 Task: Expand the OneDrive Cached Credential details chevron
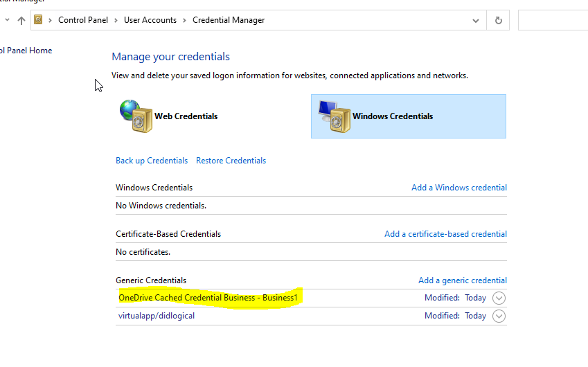coord(499,298)
